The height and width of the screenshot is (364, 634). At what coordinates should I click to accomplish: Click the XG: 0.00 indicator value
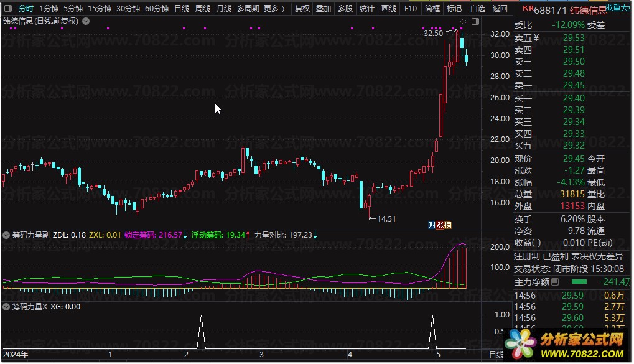[65, 307]
